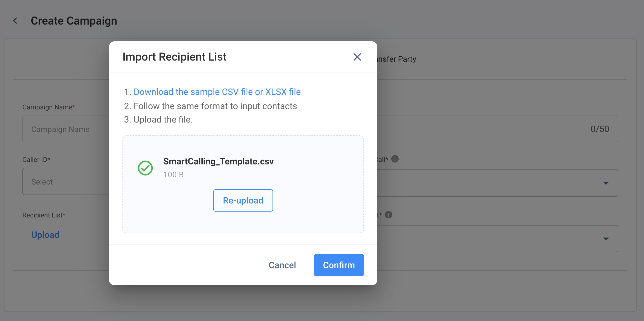Open the bottom right dropdown arrow
The image size is (644, 321).
click(x=606, y=239)
